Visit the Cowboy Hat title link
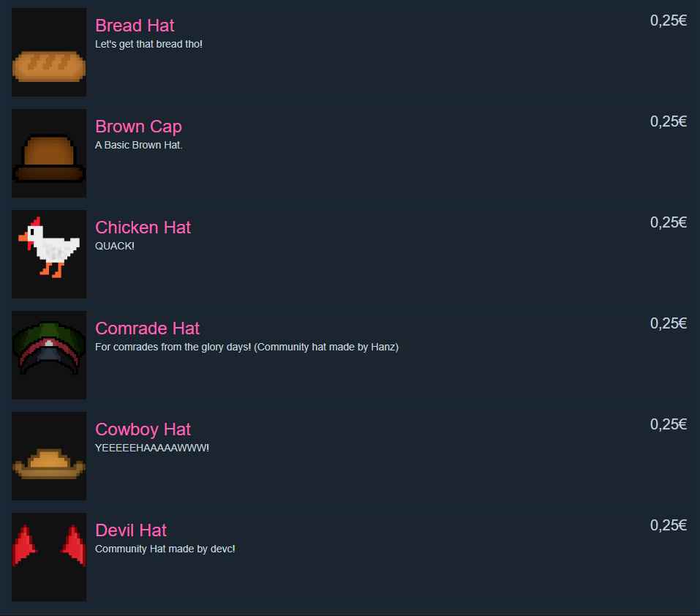Viewport: 700px width, 616px height. [143, 429]
